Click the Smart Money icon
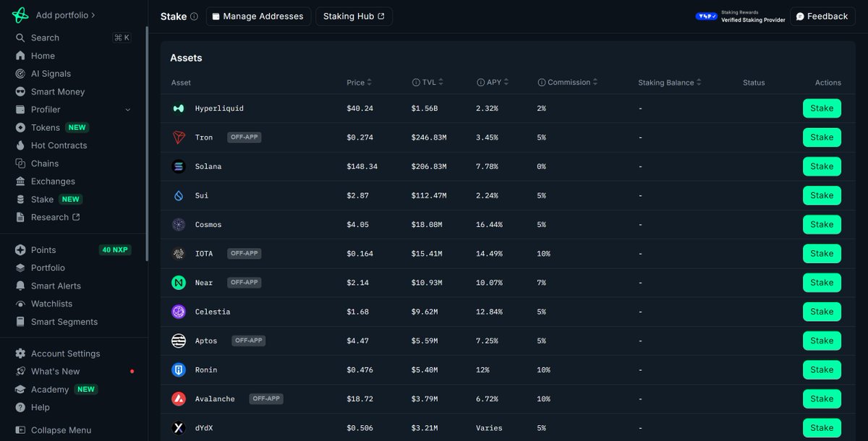 [x=20, y=92]
